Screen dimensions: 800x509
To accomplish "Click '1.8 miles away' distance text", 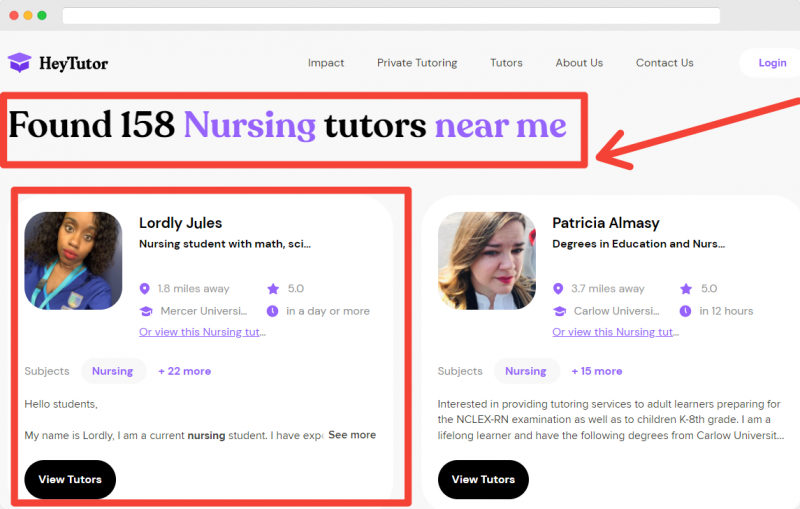I will [193, 289].
